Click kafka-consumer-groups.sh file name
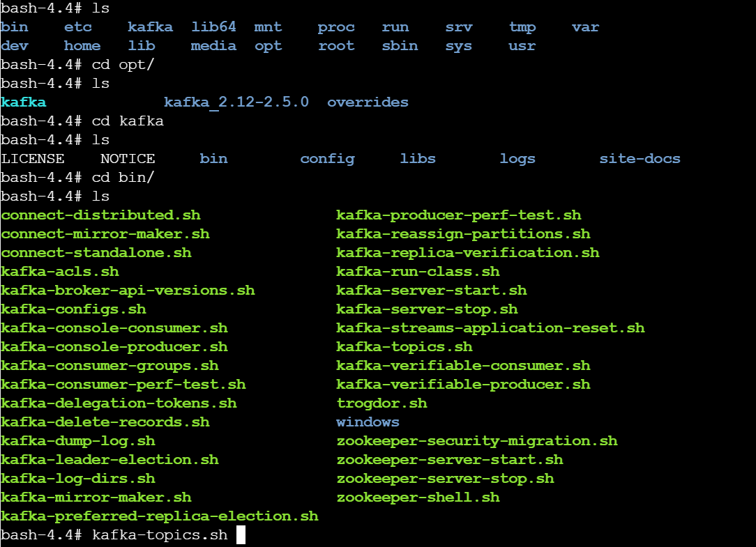Image resolution: width=756 pixels, height=547 pixels. pos(110,365)
